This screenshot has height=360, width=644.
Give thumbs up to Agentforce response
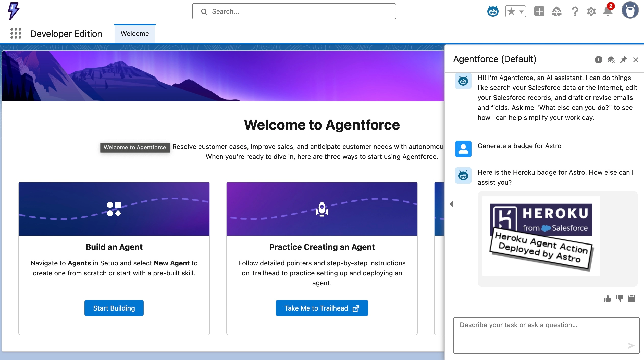pyautogui.click(x=607, y=299)
